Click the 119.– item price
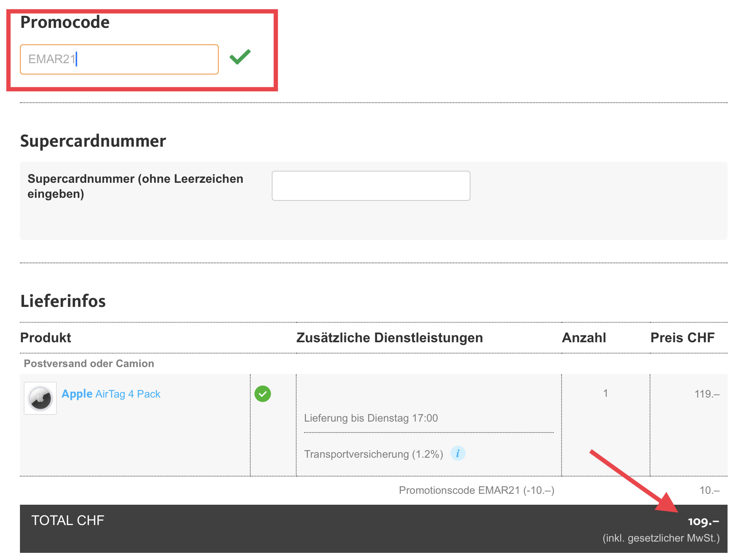 tap(707, 394)
